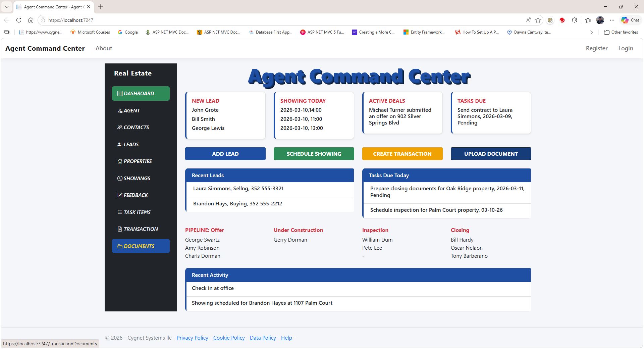Open the Privacy Policy footer link
The height and width of the screenshot is (349, 644).
point(192,338)
